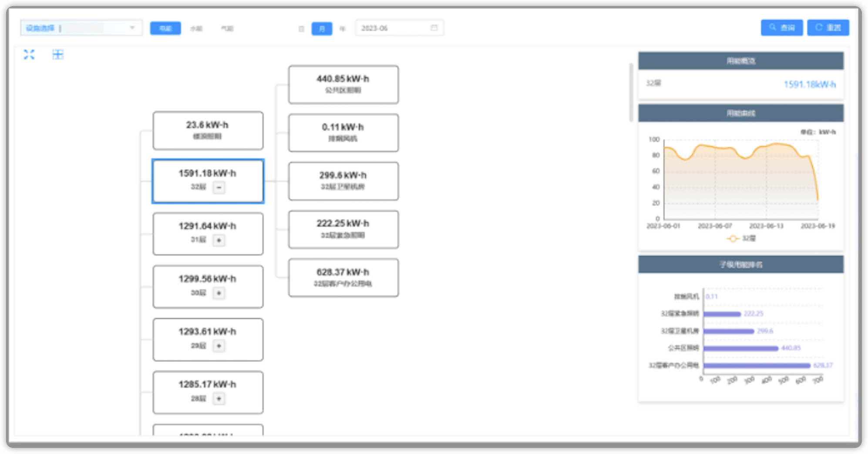Open the calendar icon in the date field
This screenshot has width=868, height=454.
[434, 28]
